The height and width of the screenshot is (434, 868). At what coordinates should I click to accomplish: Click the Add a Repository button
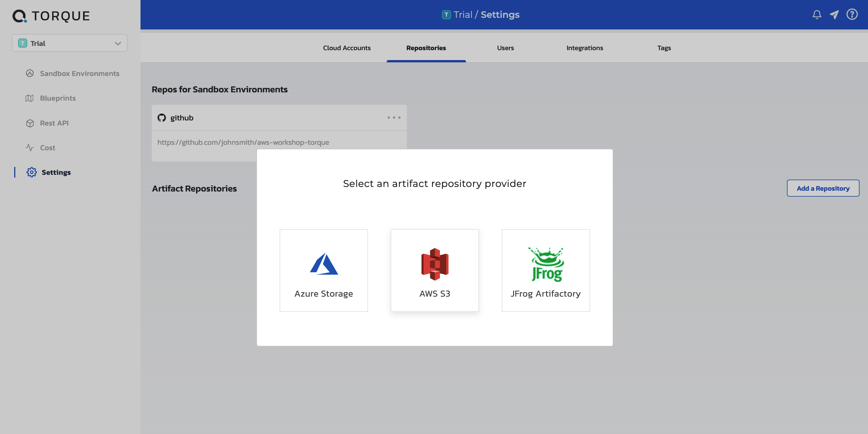[x=823, y=188]
